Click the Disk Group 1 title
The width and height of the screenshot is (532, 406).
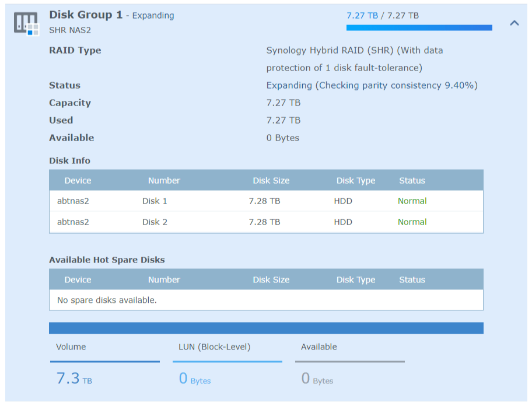tap(86, 15)
